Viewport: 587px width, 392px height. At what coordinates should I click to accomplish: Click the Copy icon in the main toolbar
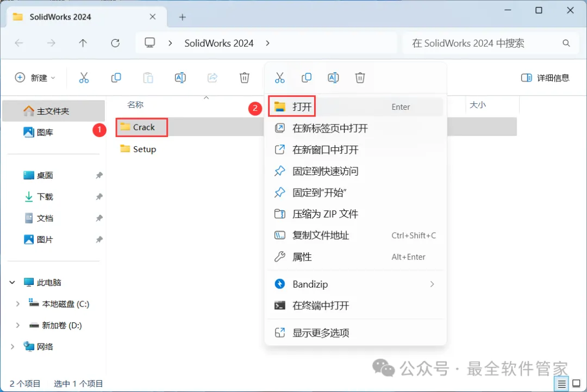(x=116, y=78)
